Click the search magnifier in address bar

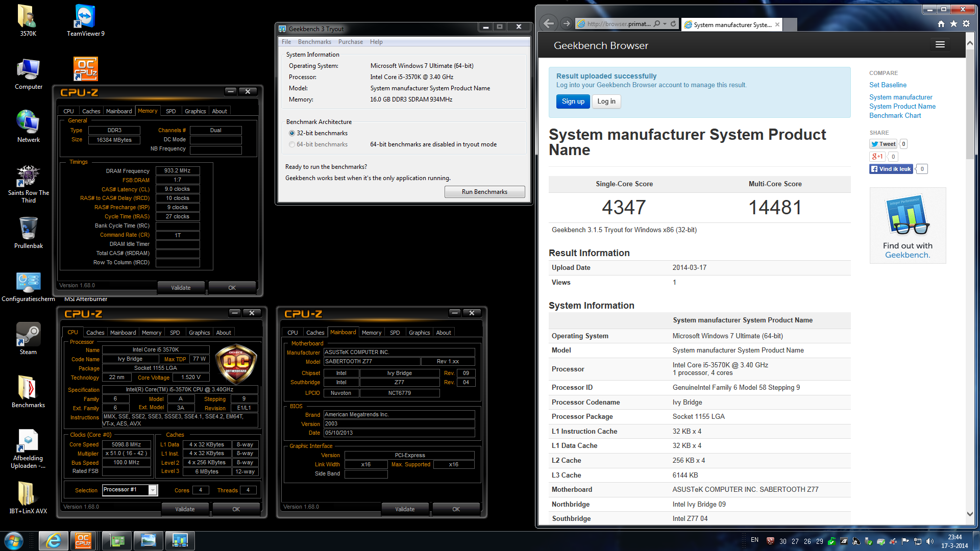coord(657,23)
